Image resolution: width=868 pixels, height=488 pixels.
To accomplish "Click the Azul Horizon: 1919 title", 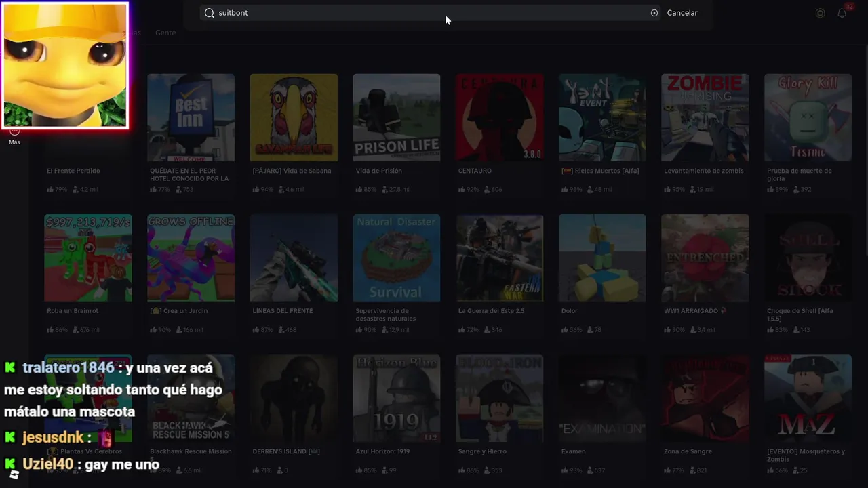I will pos(382,451).
